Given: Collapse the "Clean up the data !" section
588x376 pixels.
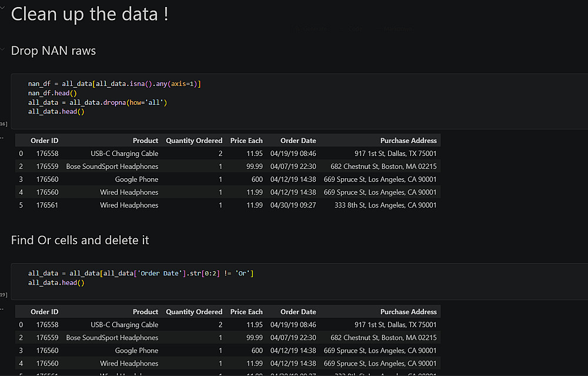Looking at the screenshot, I should point(2,6).
